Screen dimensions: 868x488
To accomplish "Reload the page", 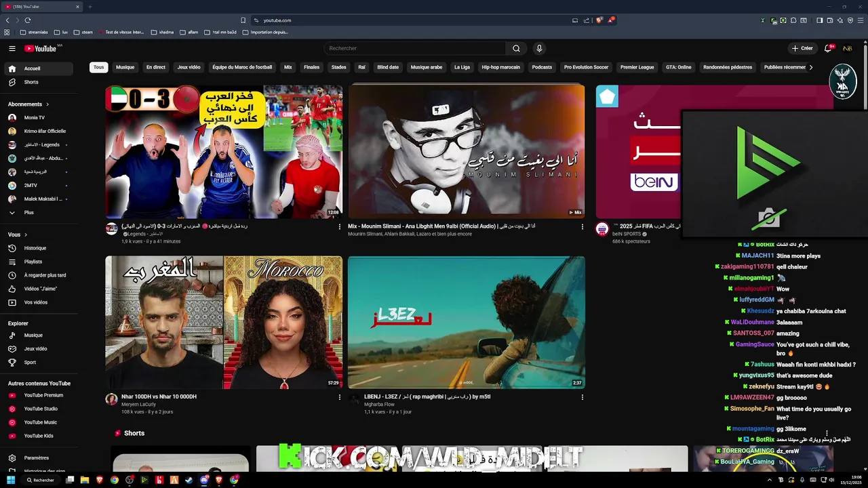I will (28, 20).
